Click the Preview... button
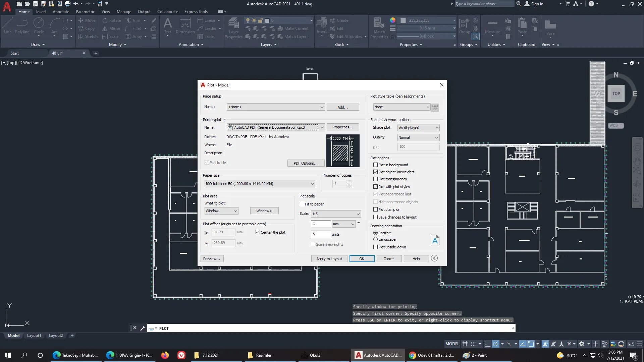This screenshot has width=644, height=362. click(x=212, y=259)
